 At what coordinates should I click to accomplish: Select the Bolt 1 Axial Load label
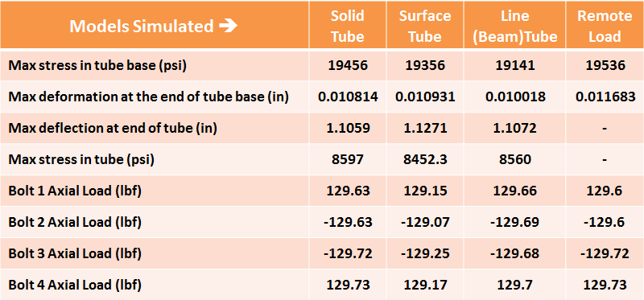(75, 191)
